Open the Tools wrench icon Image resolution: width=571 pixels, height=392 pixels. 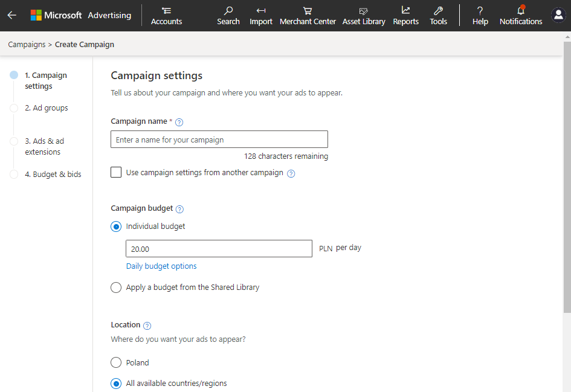click(439, 11)
